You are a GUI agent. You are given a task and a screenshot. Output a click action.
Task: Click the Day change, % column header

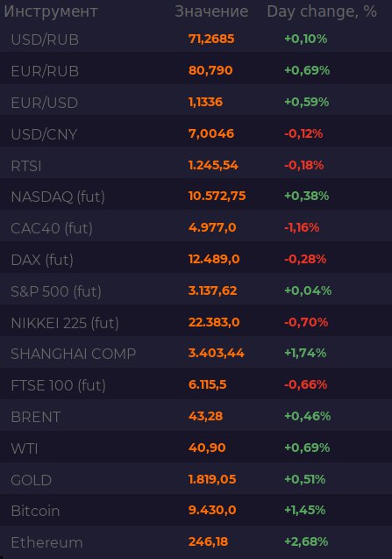click(x=322, y=11)
